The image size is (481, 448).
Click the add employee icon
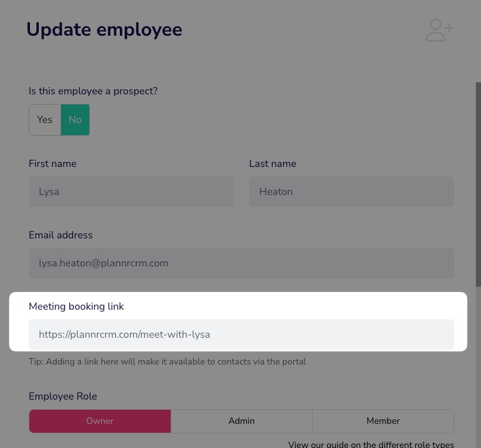click(439, 30)
